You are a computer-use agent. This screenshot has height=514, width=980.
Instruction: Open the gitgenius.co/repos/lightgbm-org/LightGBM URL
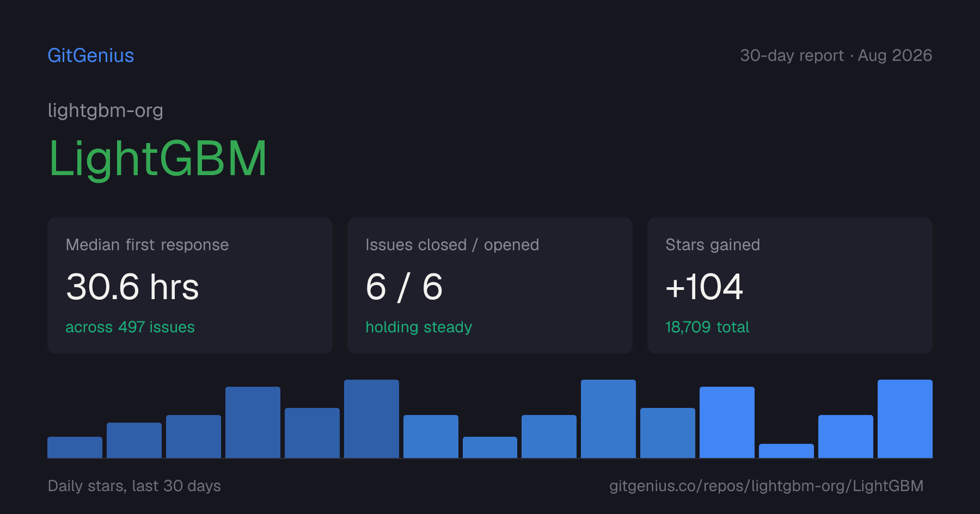pyautogui.click(x=766, y=486)
